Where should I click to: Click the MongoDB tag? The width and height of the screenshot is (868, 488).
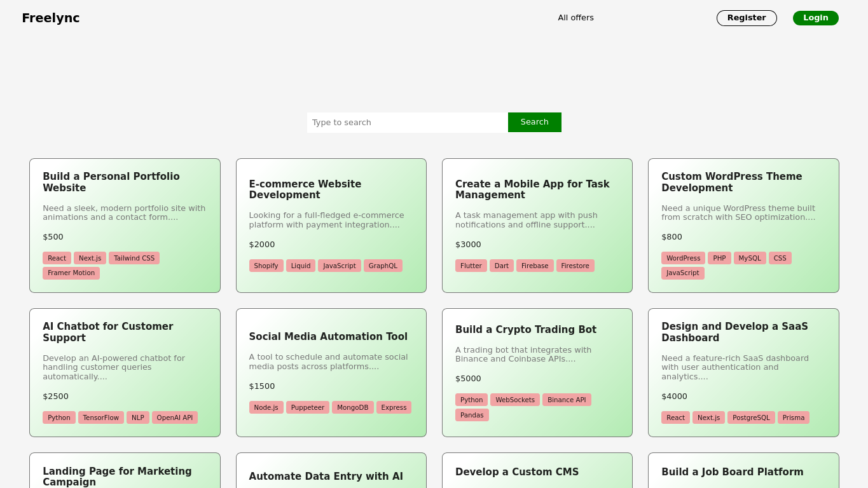[353, 407]
